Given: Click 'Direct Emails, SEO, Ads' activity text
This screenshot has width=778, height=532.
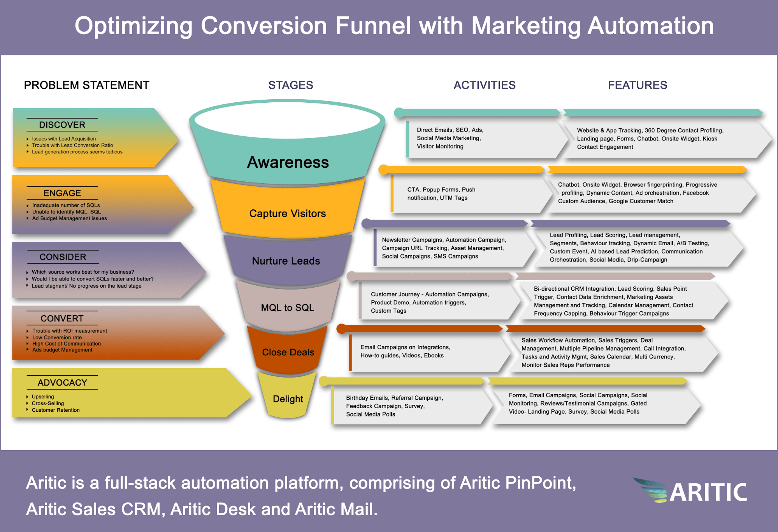Looking at the screenshot, I should 450,130.
